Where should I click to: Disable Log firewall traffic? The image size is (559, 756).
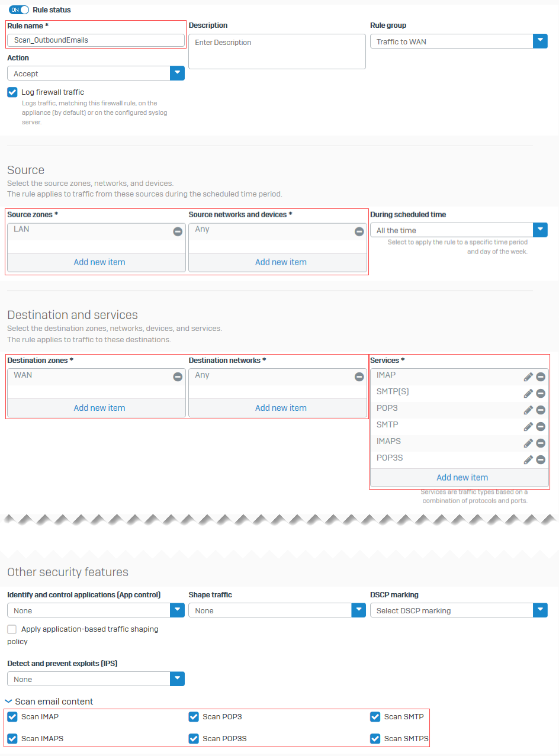[12, 92]
